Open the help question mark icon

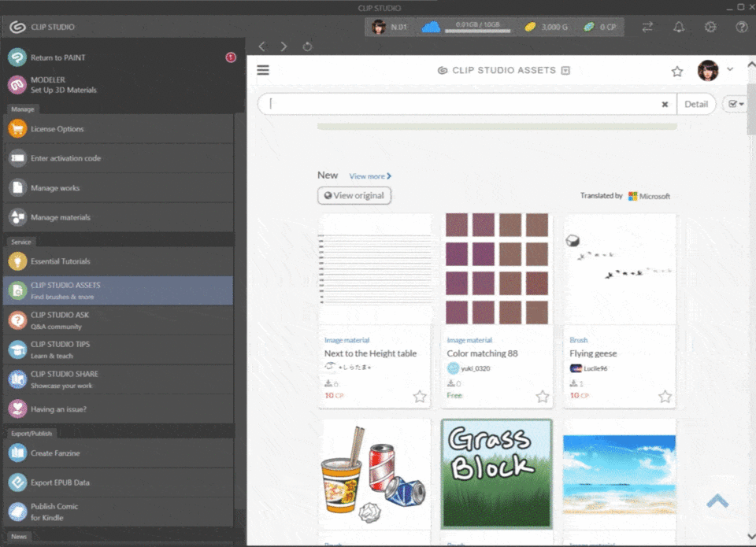click(742, 27)
